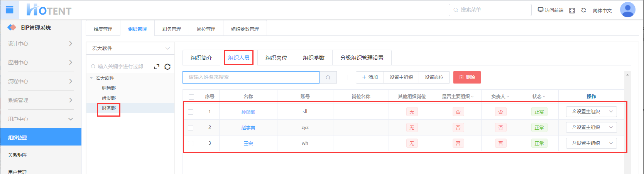Open user link 王宏
Image resolution: width=644 pixels, height=174 pixels.
248,144
